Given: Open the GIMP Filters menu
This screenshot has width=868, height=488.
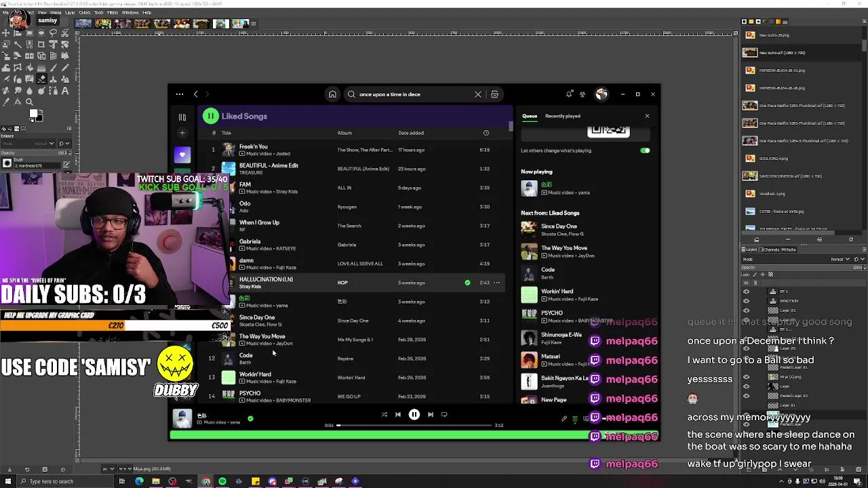Looking at the screenshot, I should click(x=113, y=12).
